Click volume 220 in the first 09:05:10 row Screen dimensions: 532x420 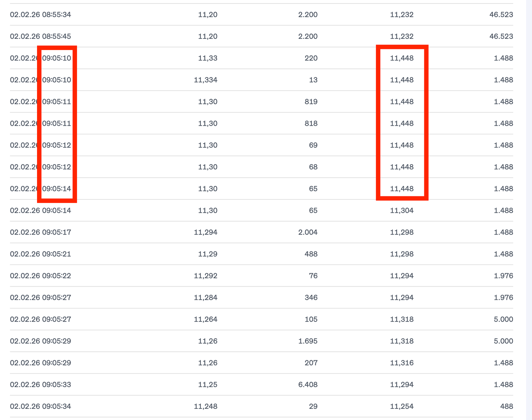pyautogui.click(x=311, y=58)
